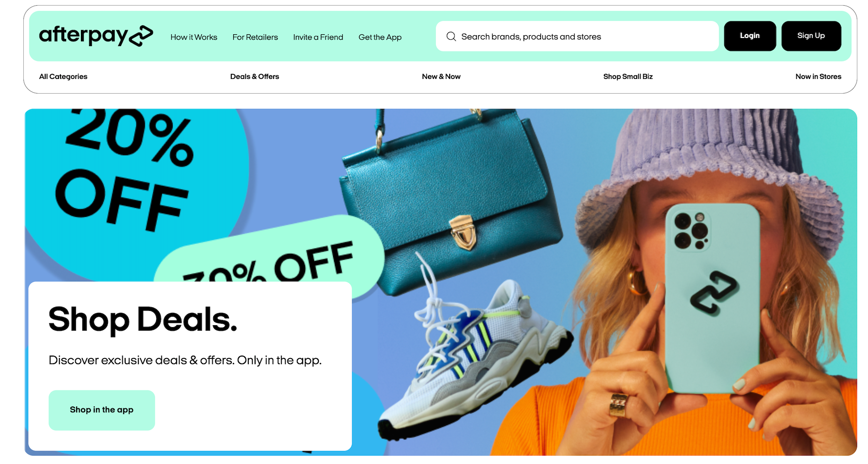
Task: Click the phone with Afterpay logo
Action: pos(712,299)
